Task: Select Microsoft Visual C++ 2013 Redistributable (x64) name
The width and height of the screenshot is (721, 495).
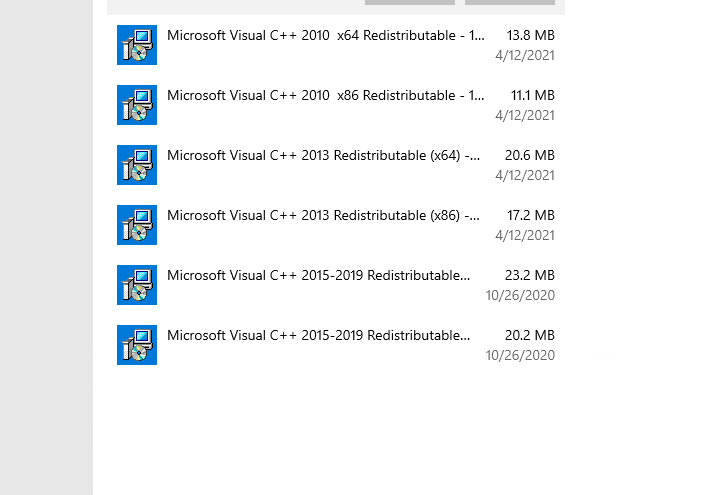Action: [323, 156]
